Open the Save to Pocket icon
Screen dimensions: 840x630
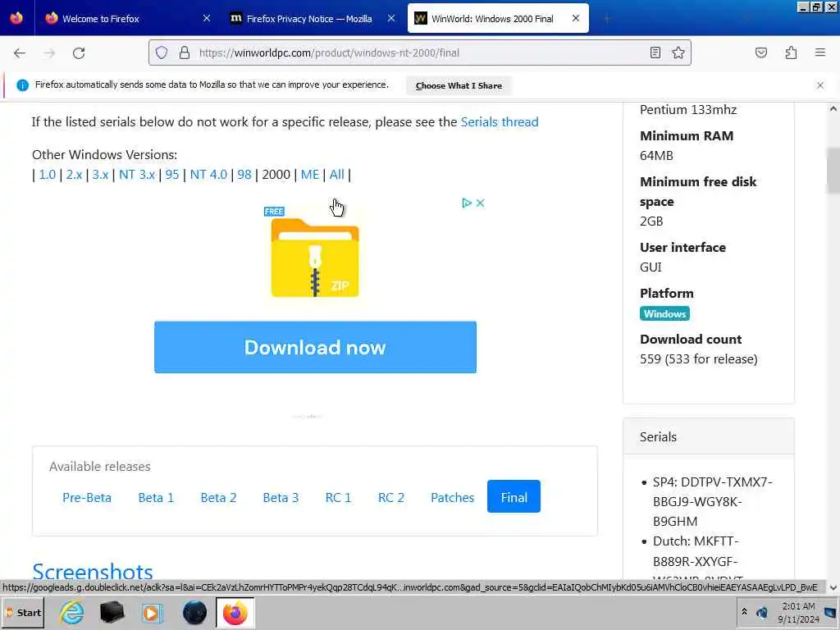click(761, 52)
